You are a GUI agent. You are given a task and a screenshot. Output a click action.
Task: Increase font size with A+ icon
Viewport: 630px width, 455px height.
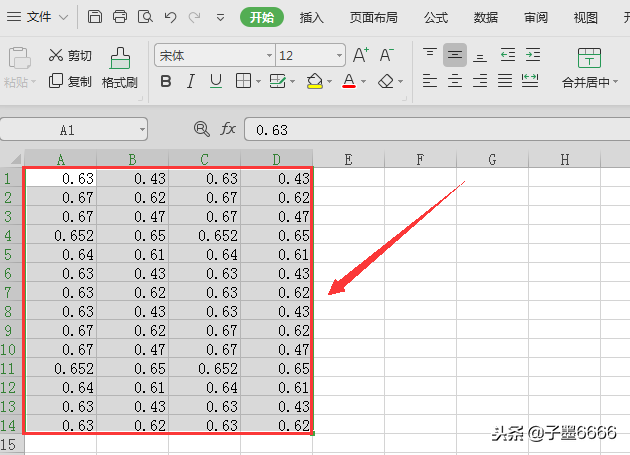pos(361,55)
